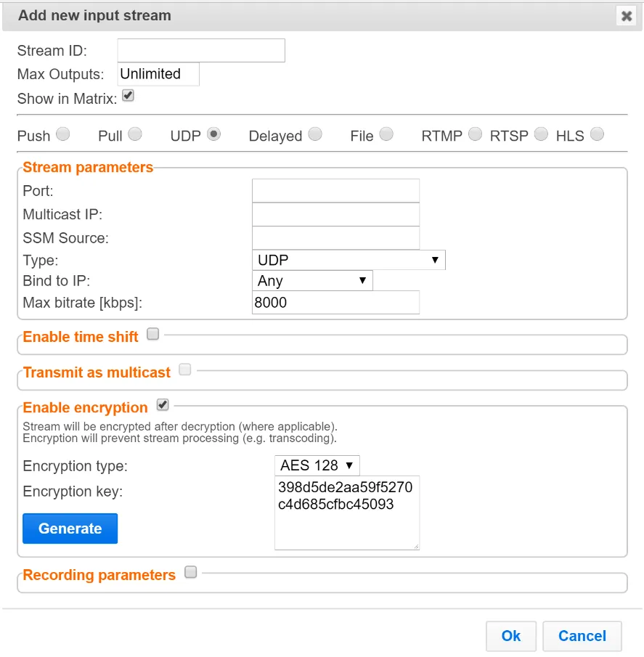Close the Add new input stream dialog

(x=627, y=16)
